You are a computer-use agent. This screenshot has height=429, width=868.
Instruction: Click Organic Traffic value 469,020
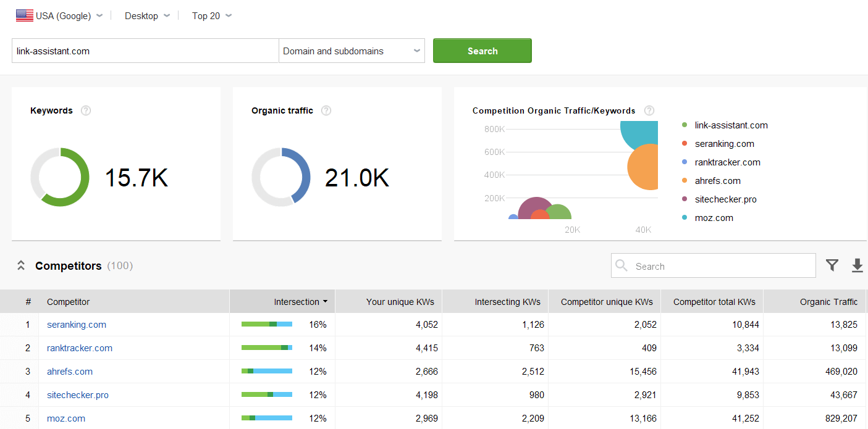point(841,372)
